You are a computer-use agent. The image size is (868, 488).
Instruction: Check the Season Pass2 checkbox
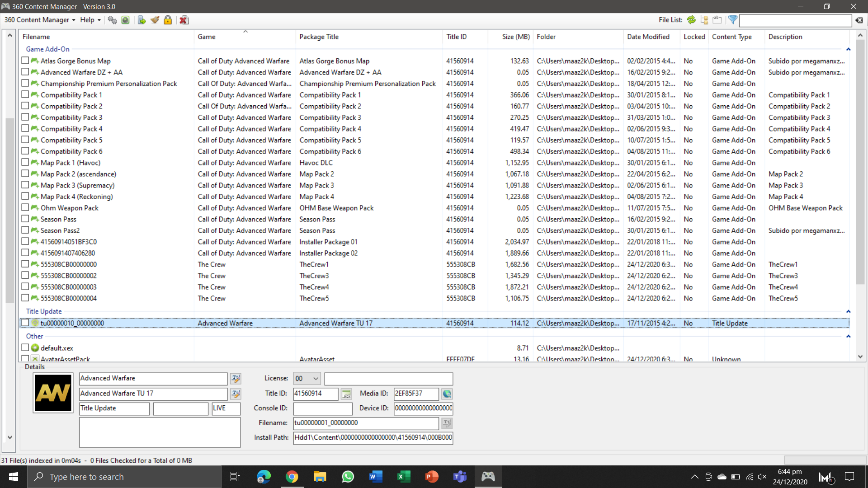[x=25, y=230]
